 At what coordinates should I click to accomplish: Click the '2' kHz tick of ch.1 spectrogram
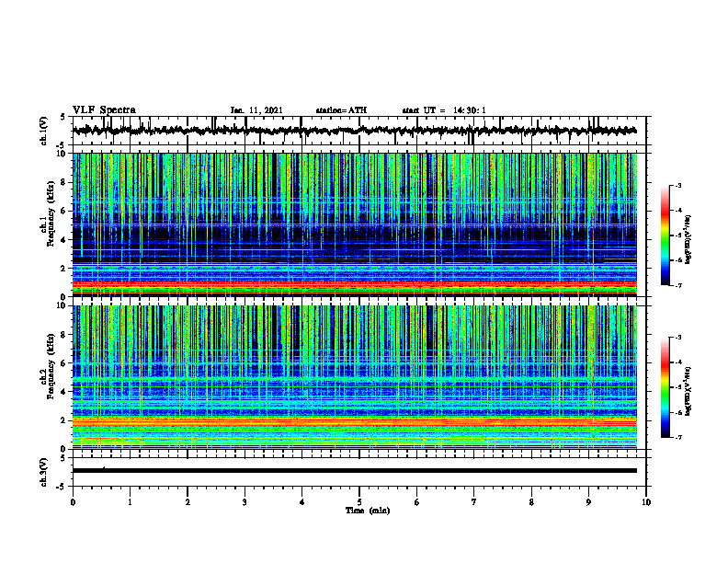(64, 269)
